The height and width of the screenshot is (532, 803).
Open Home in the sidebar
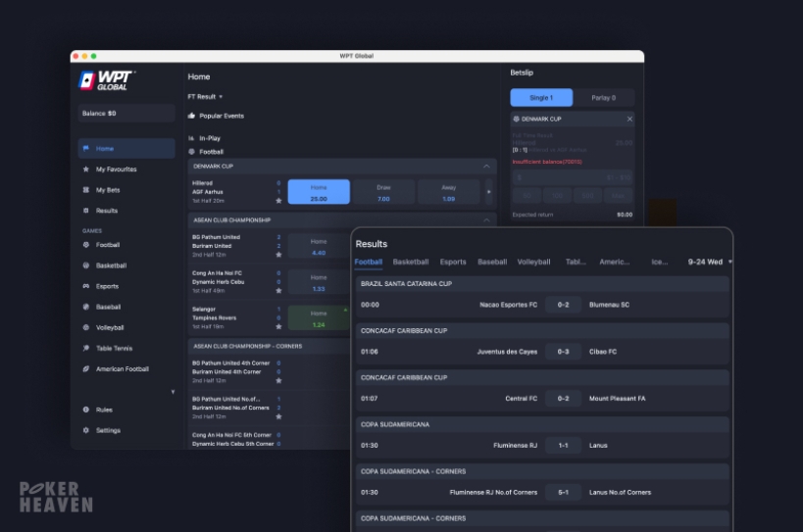[x=126, y=148]
